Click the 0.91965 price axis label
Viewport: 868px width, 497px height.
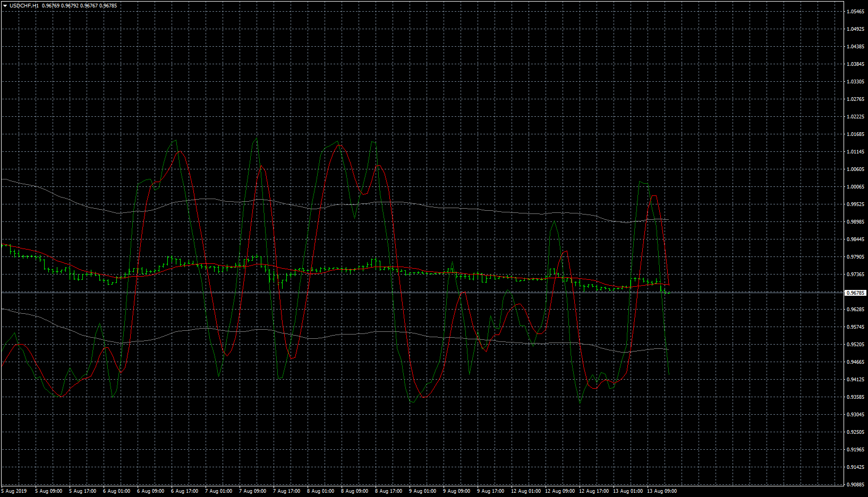click(855, 450)
